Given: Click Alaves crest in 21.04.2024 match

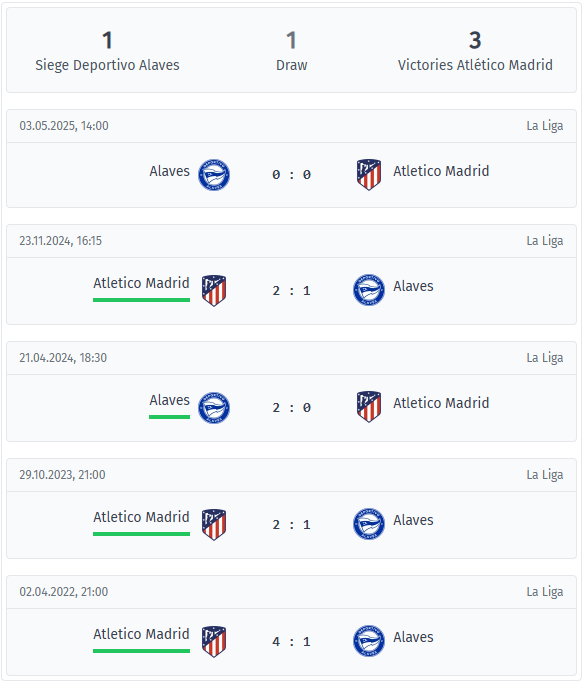Looking at the screenshot, I should 214,408.
